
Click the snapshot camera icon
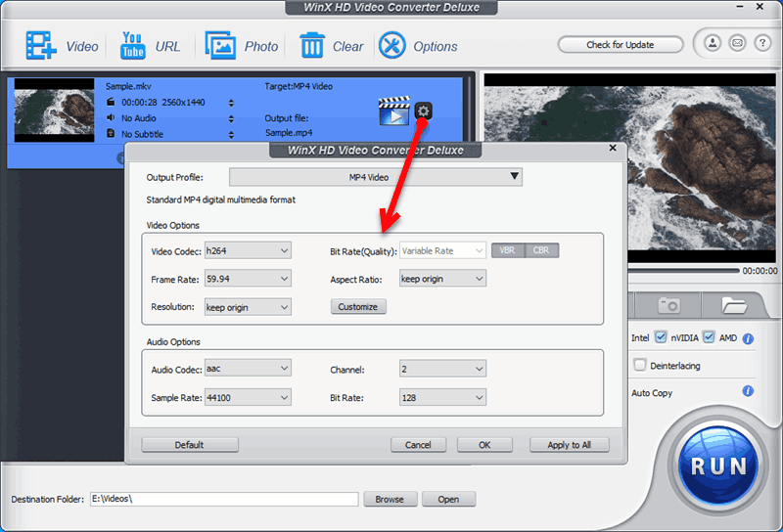pyautogui.click(x=668, y=305)
